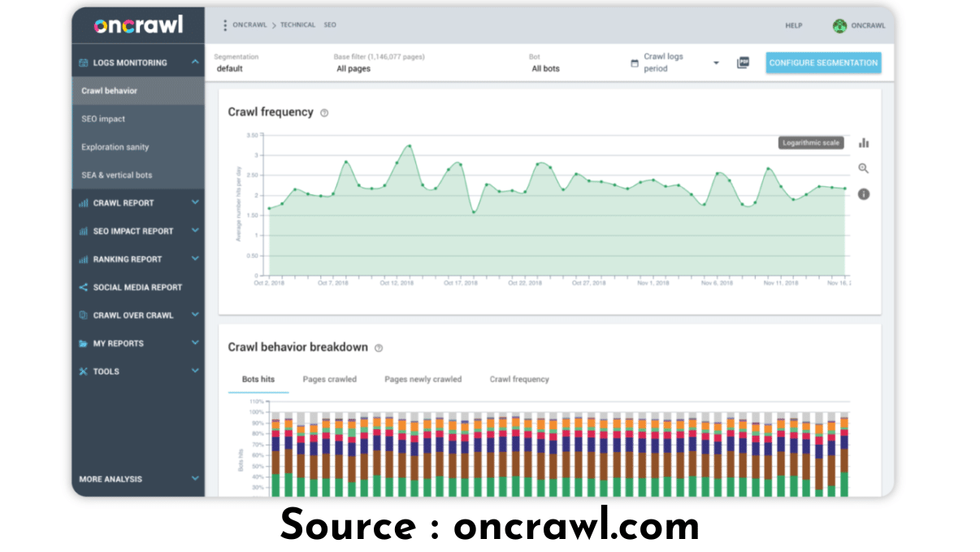The width and height of the screenshot is (980, 552).
Task: Expand the Crawl Over Crawl section
Action: pos(195,315)
